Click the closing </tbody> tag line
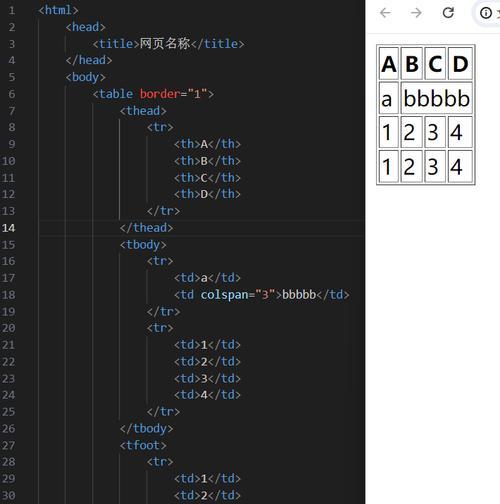Viewport: 500px width, 504px height. [146, 428]
